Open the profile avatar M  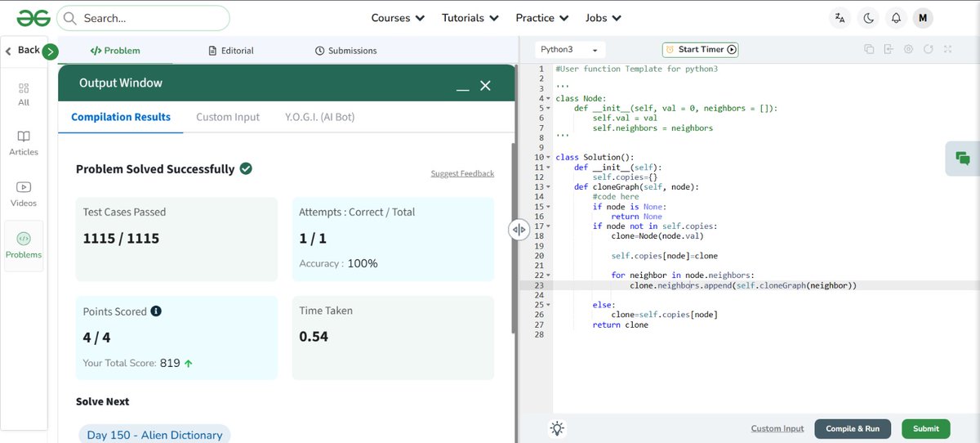point(923,18)
